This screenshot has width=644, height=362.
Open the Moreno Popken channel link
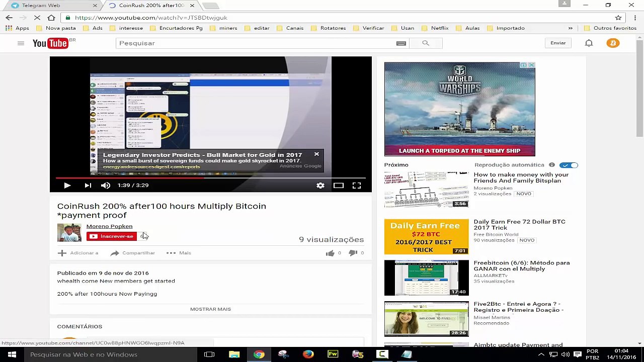point(109,226)
